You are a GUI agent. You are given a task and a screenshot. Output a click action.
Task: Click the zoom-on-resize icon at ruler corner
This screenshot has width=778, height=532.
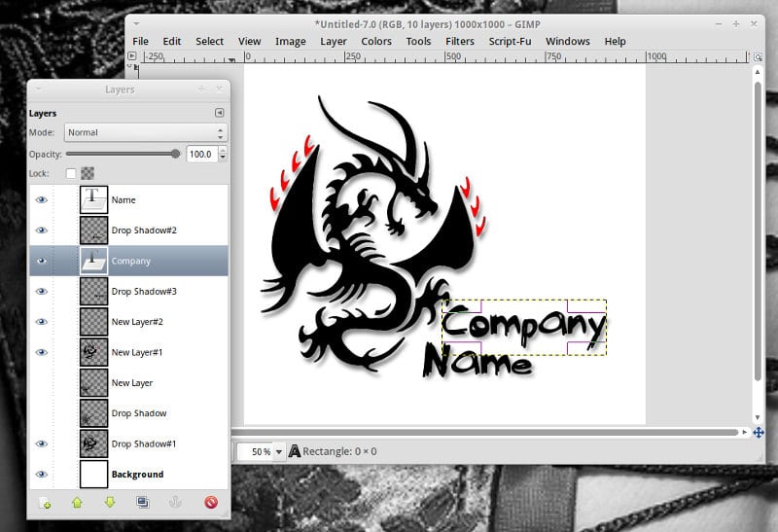(758, 57)
